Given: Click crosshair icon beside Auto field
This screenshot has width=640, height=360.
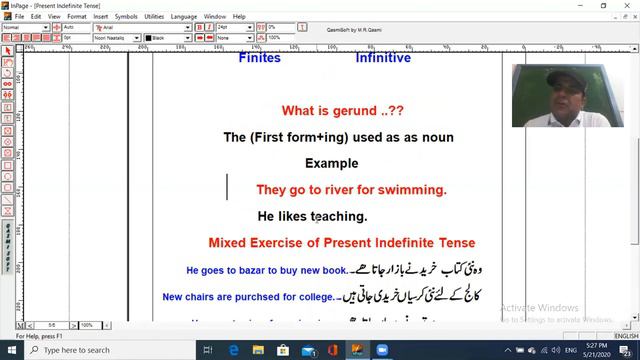Looking at the screenshot, I should pos(57,27).
